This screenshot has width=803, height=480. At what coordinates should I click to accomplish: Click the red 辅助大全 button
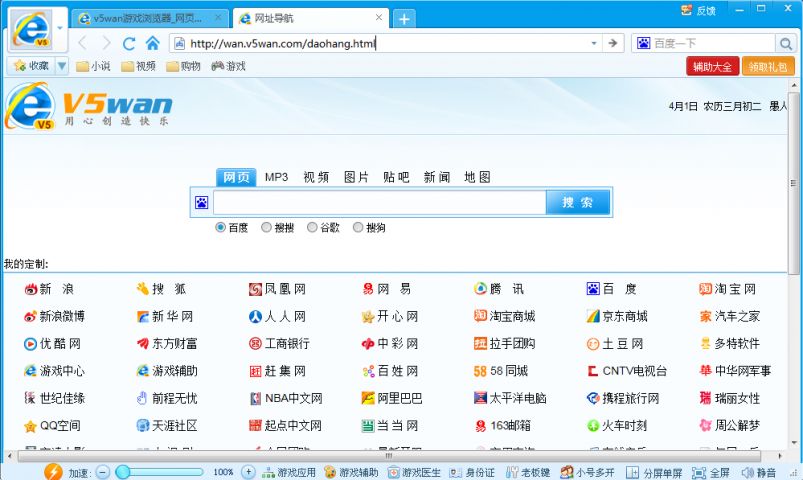pyautogui.click(x=712, y=66)
